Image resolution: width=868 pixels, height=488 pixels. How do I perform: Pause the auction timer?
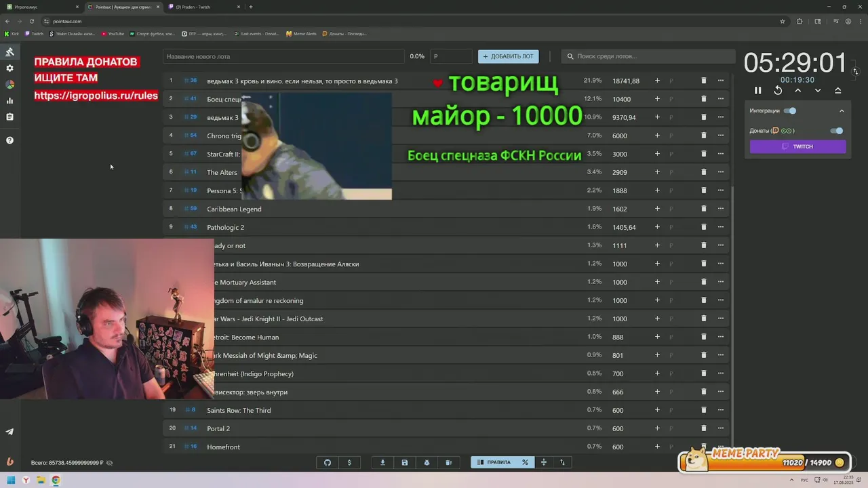click(x=758, y=90)
